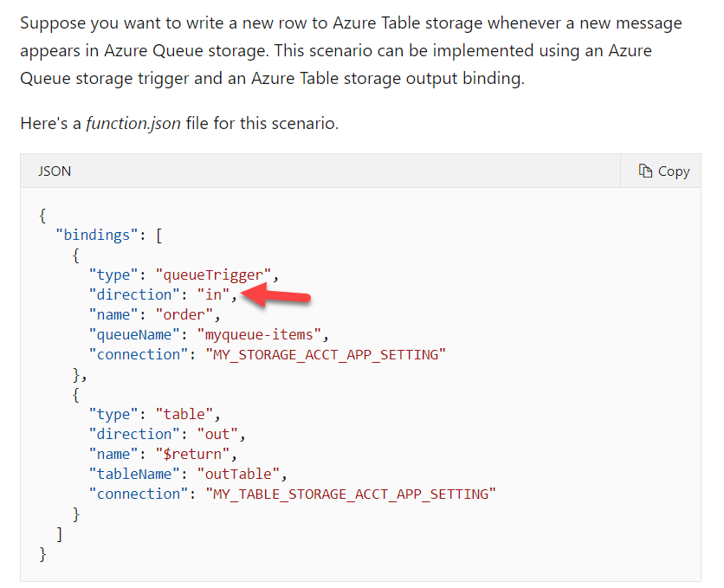Click the copy icon beside Copy label

645,171
